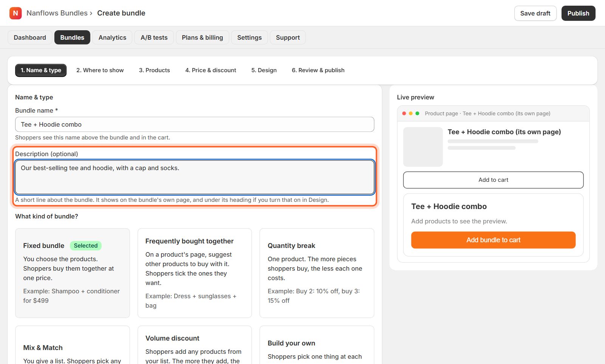Click the preview product image placeholder
Image resolution: width=605 pixels, height=364 pixels.
(423, 147)
